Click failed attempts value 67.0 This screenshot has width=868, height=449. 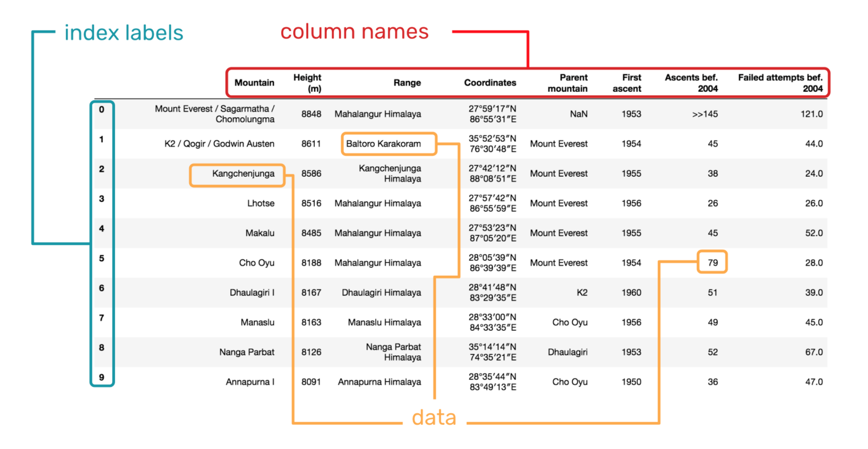(814, 352)
